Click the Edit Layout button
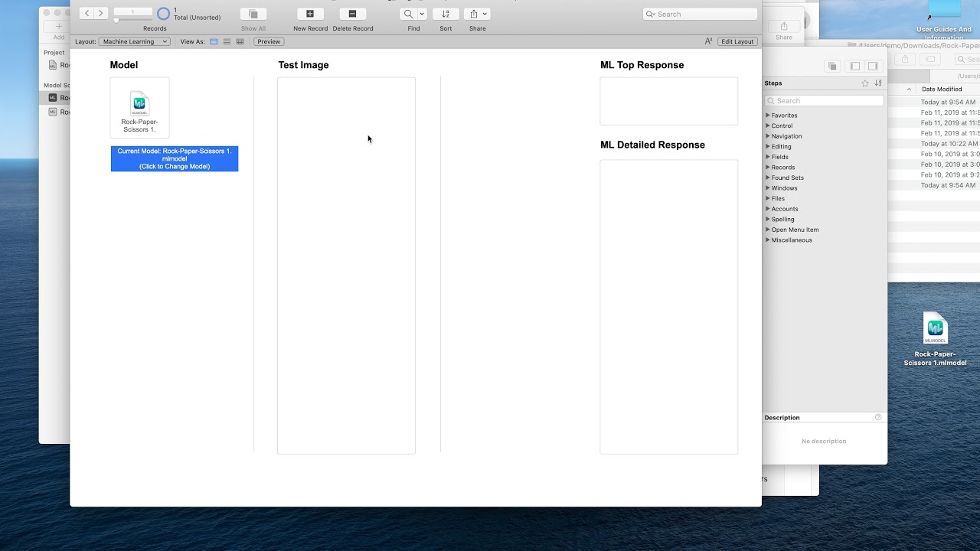 (737, 41)
